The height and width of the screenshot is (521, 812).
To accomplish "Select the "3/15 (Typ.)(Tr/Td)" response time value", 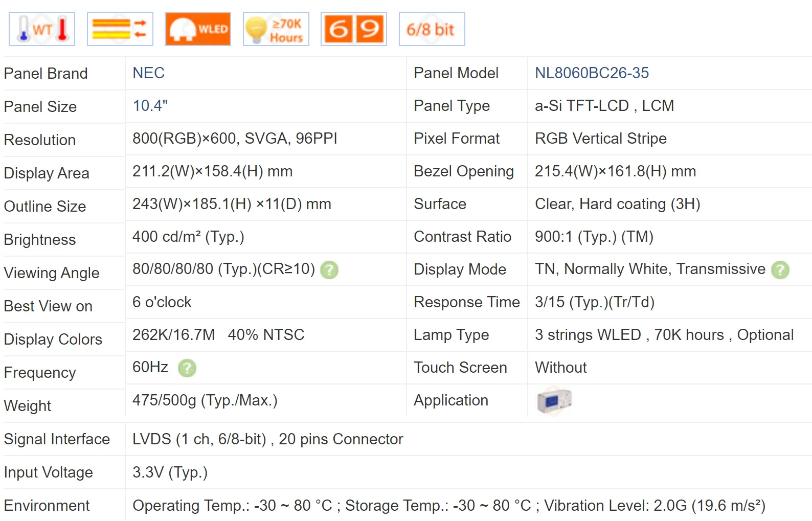I will tap(595, 302).
